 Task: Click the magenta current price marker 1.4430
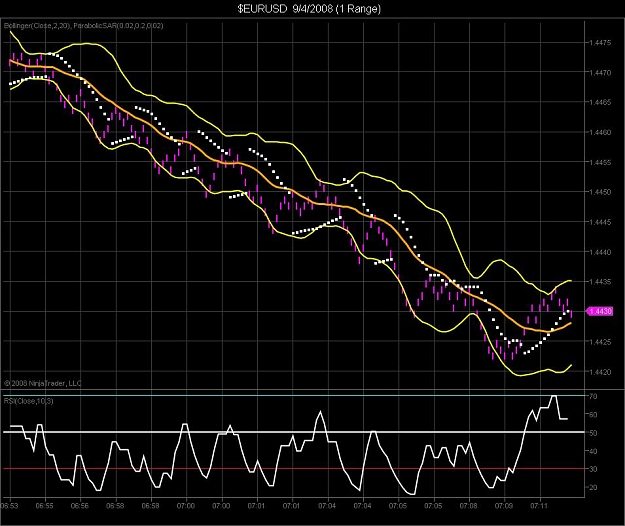(600, 311)
